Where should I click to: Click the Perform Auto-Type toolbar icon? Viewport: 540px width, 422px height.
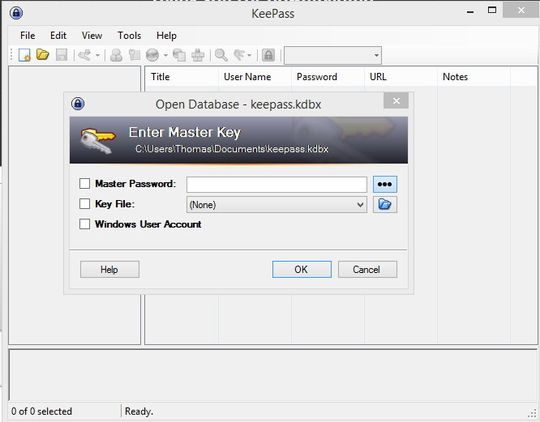click(x=198, y=55)
